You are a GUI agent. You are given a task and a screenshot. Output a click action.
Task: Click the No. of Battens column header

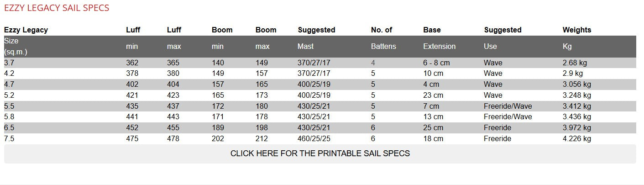tap(382, 30)
